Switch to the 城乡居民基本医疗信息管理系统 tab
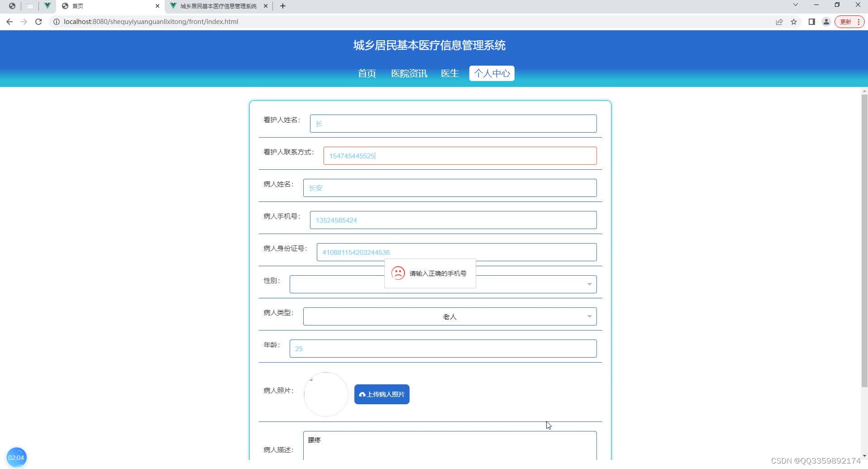Viewport: 868px width, 469px height. (219, 6)
